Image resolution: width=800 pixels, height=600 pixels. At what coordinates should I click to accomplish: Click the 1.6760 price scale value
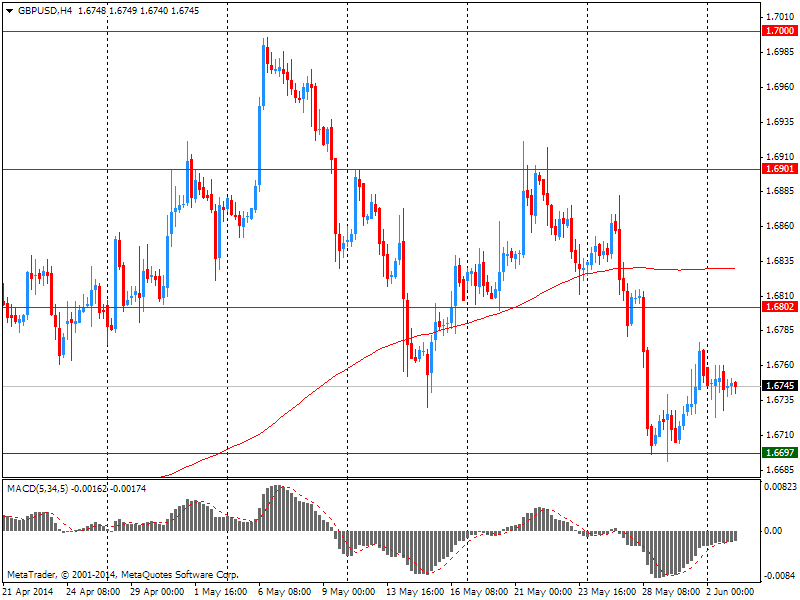coord(780,365)
